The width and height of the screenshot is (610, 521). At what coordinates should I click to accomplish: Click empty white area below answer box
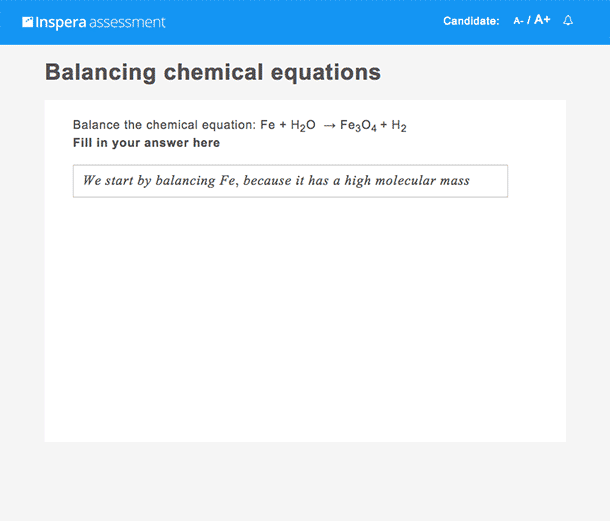coord(305,319)
